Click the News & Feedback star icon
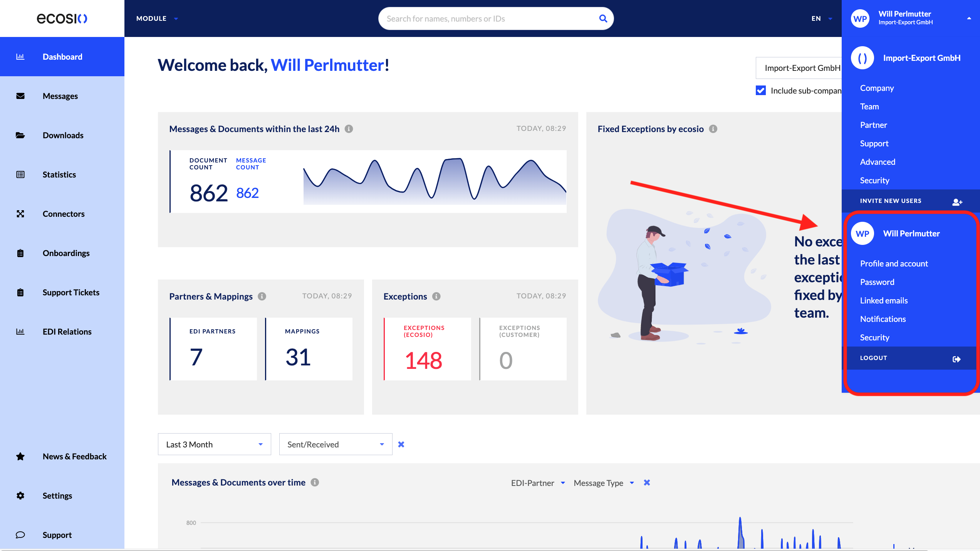Screen dimensions: 980x551 click(20, 456)
